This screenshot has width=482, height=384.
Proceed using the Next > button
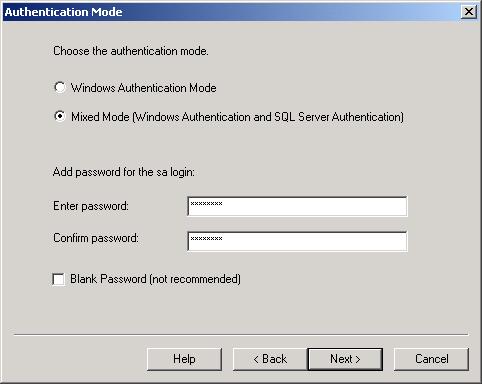click(345, 359)
